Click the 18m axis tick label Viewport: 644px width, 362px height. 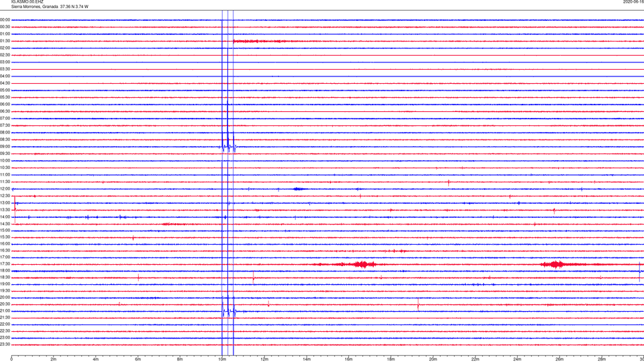[x=391, y=359]
